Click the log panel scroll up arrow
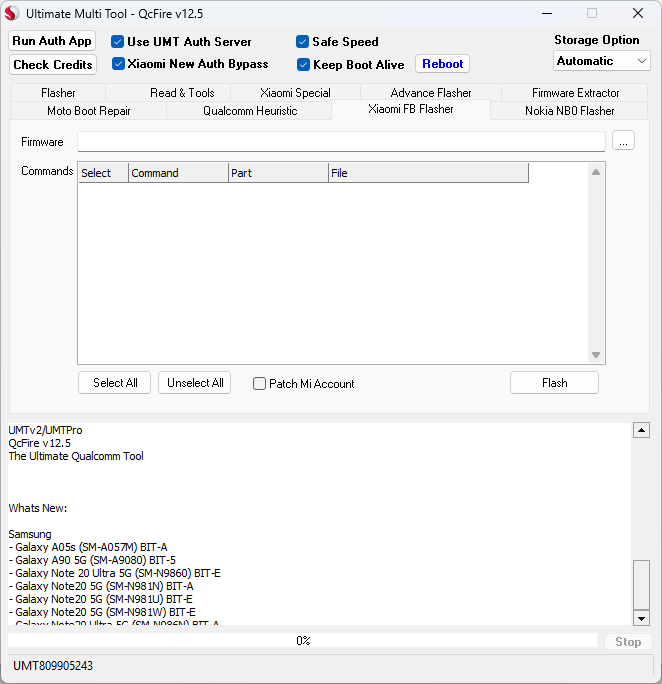This screenshot has height=684, width=662. pos(641,430)
